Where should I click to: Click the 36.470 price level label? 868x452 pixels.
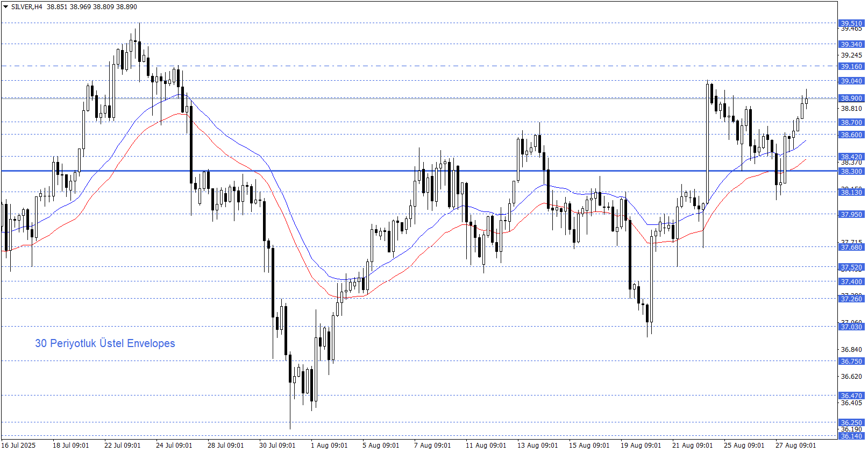pos(851,395)
